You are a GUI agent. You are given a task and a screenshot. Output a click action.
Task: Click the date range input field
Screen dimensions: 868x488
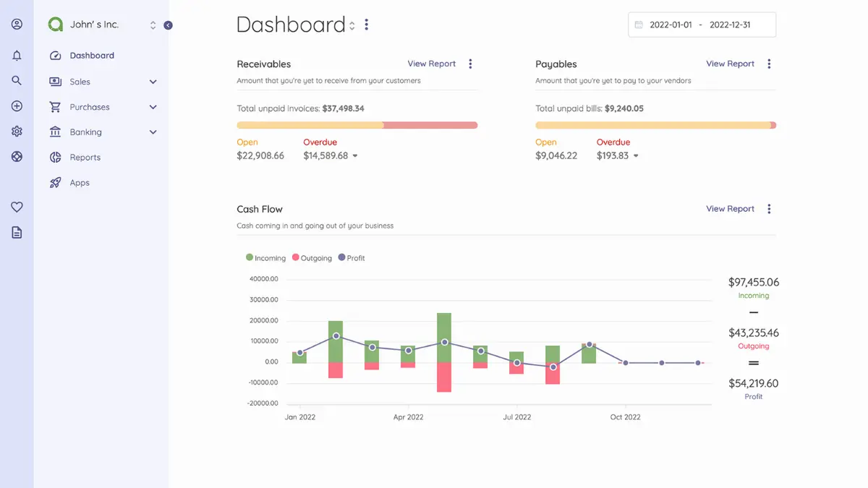tap(701, 25)
